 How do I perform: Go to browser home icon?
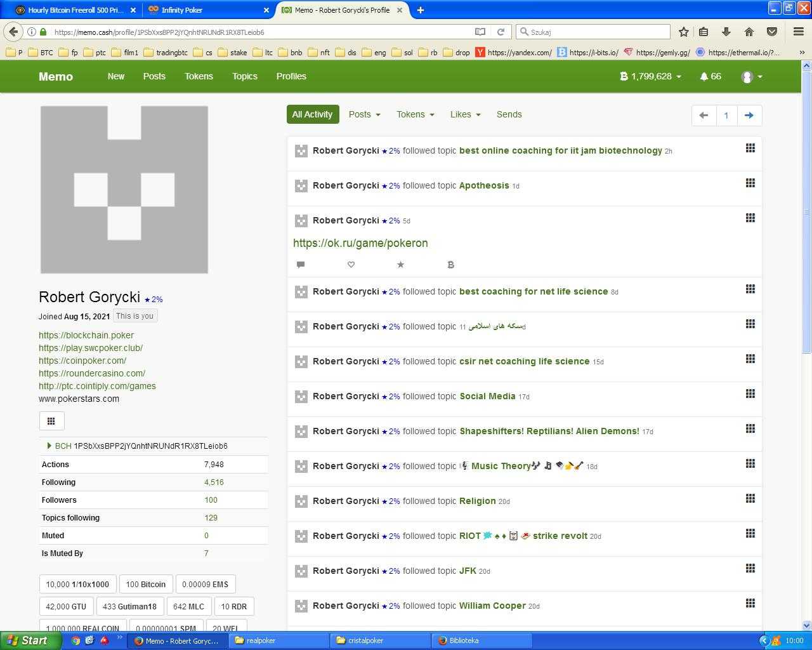pos(749,32)
